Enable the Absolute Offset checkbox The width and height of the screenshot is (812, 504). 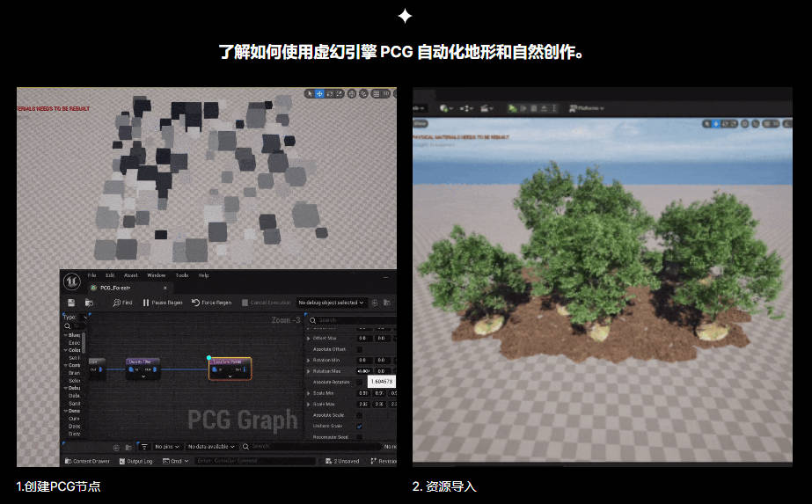click(360, 349)
